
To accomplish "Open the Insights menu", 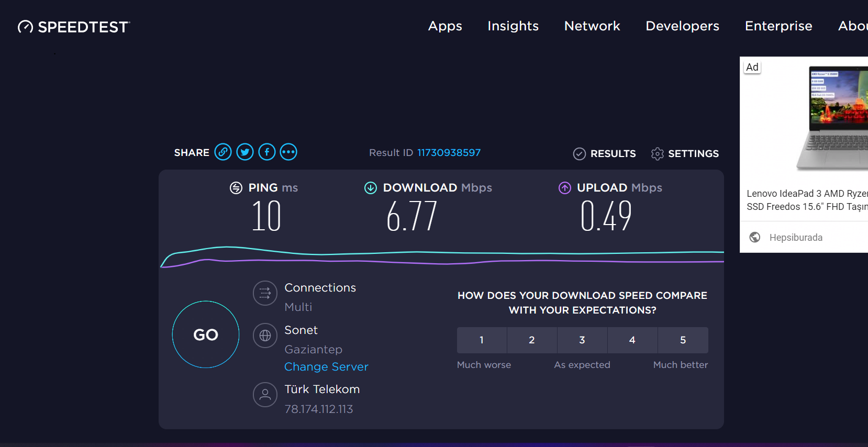I will (513, 26).
